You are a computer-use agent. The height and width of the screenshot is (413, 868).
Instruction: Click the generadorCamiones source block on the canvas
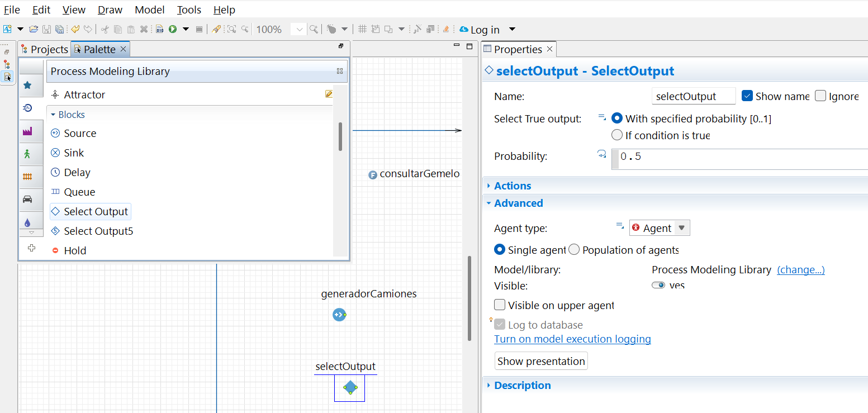339,315
